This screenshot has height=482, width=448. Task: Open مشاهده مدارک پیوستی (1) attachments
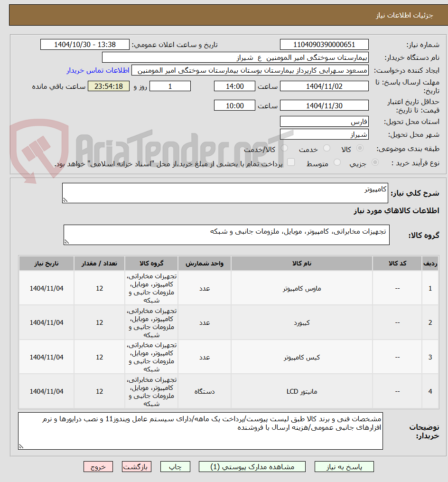point(252,467)
